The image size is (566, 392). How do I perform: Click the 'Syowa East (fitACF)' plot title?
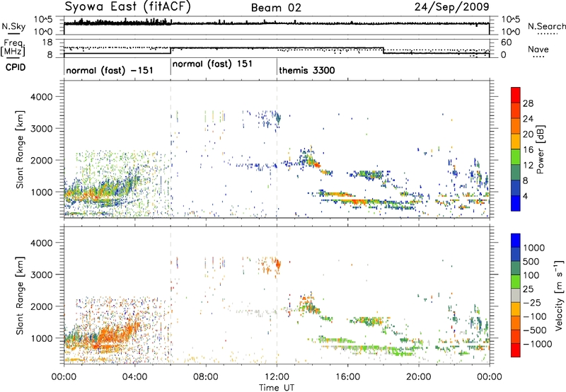[x=127, y=6]
